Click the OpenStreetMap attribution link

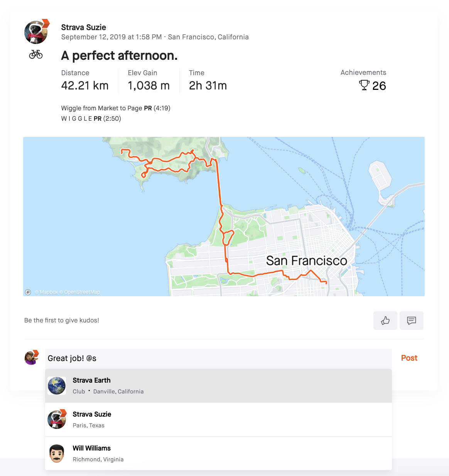click(x=82, y=292)
